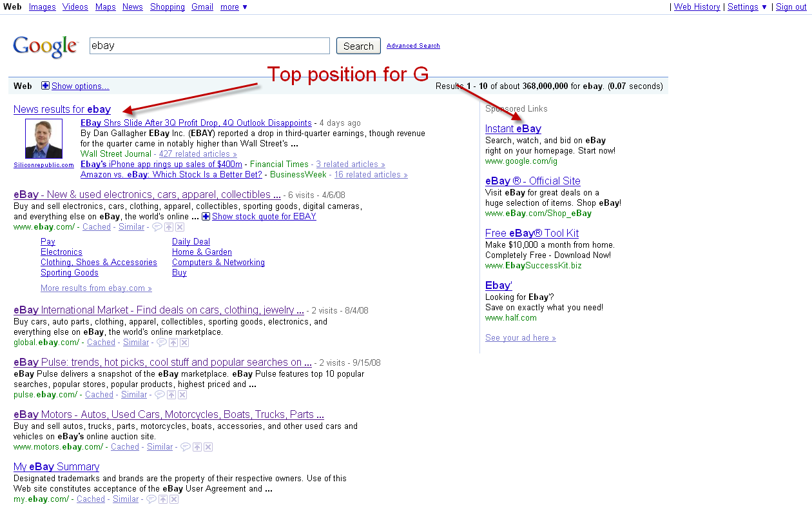The width and height of the screenshot is (812, 507).
Task: Promote the global.ebay.com result with up-arrow icon
Action: pos(173,343)
